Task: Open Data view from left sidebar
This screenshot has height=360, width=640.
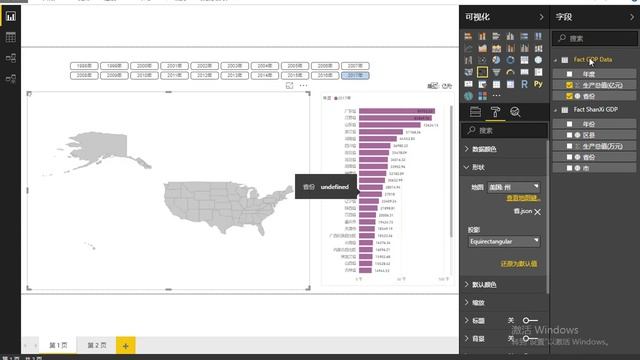Action: click(11, 37)
